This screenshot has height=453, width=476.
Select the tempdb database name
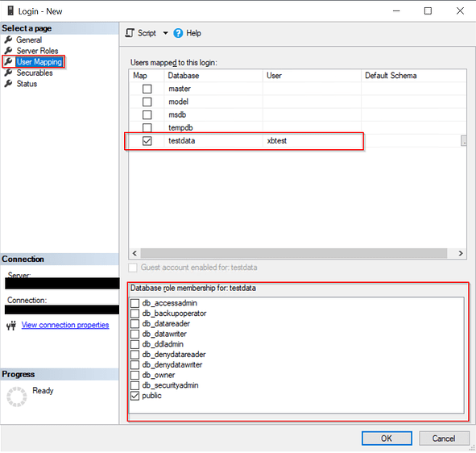[x=180, y=128]
